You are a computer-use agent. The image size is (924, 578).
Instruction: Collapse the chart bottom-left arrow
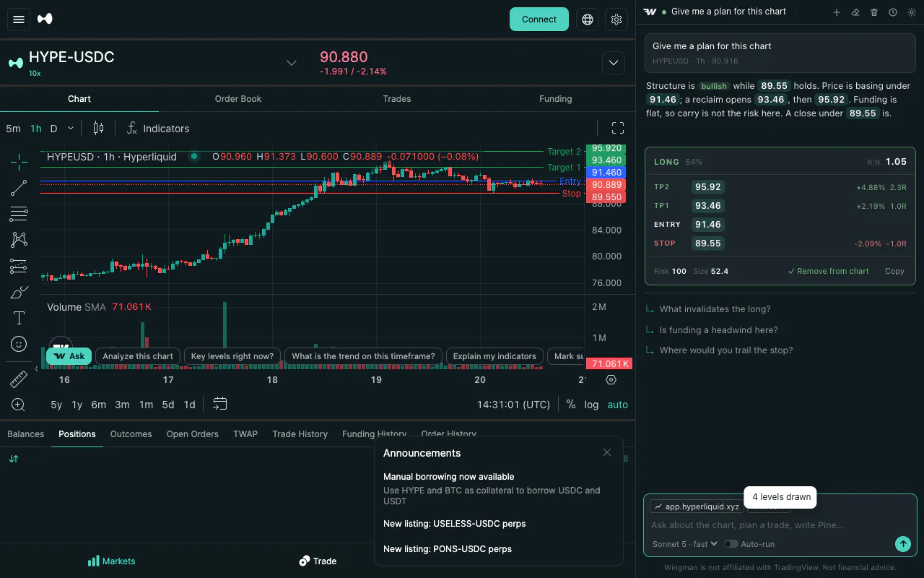pos(36,369)
